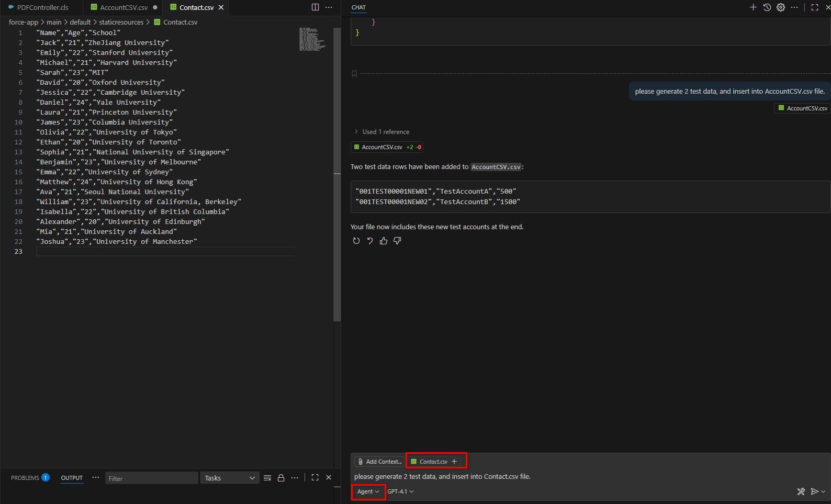Start a new chat with plus icon
Viewport: 831px width, 504px height.
pyautogui.click(x=753, y=7)
